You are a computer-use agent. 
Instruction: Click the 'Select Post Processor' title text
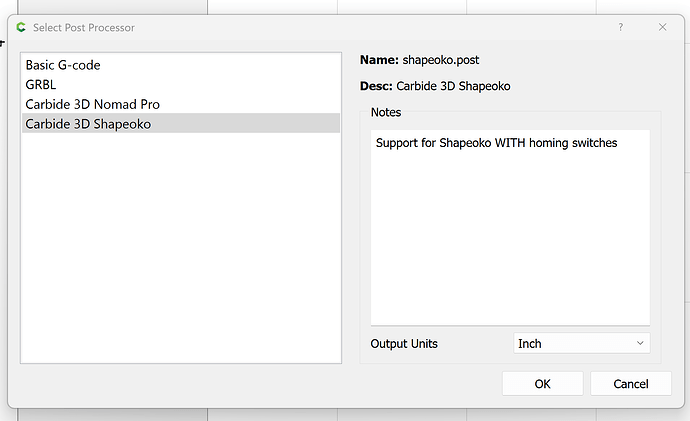84,27
